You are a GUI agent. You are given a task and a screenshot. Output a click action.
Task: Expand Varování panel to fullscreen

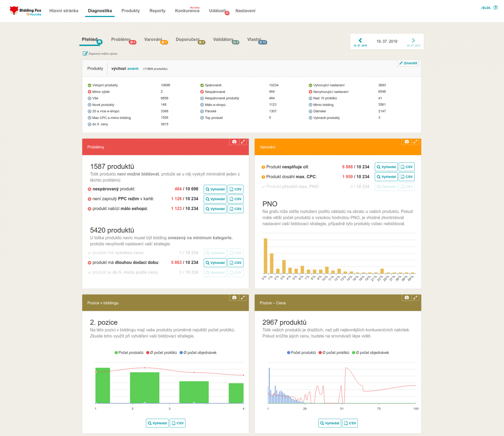pyautogui.click(x=415, y=142)
